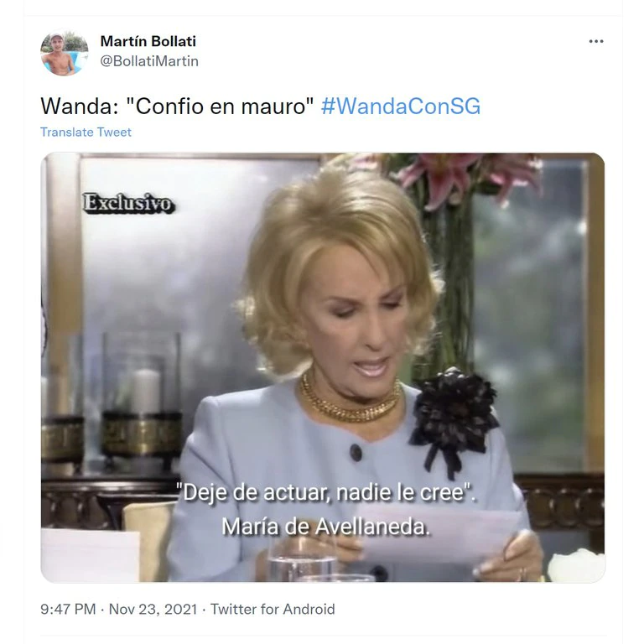Click the subtitle "Deje de actuar, nadie le cree"

[326, 492]
